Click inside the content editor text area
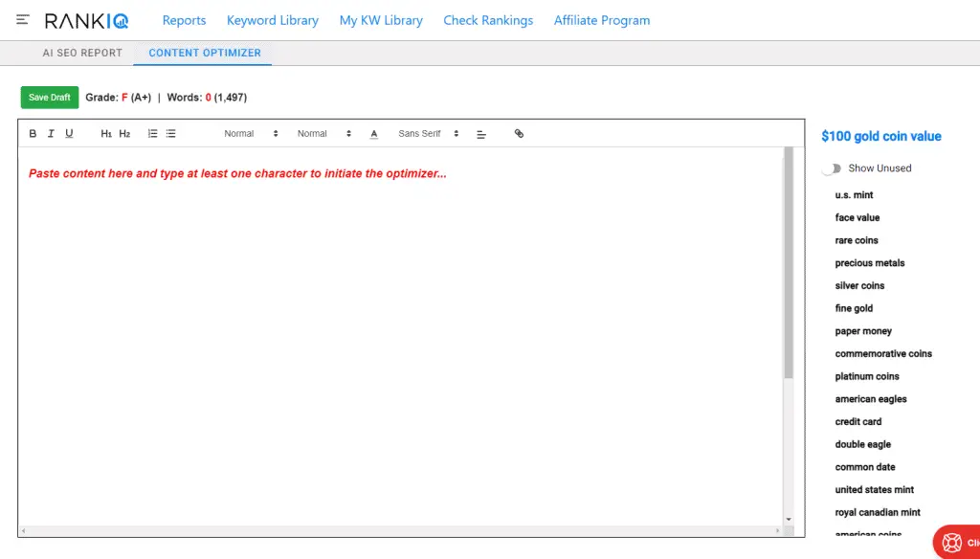 click(402, 335)
